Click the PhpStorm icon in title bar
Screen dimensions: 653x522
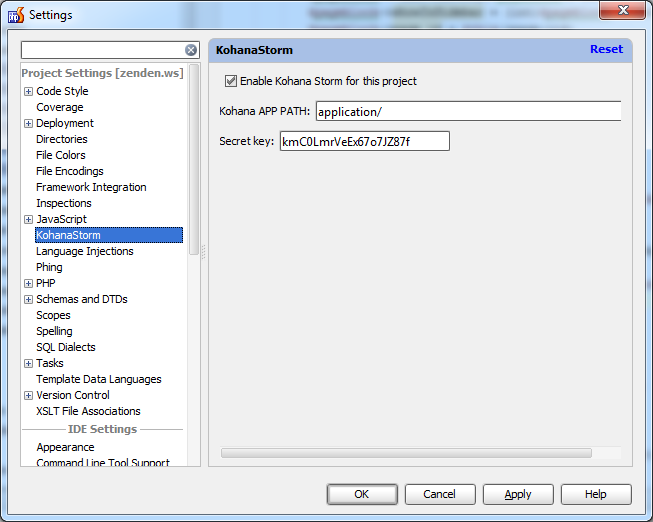pos(16,15)
